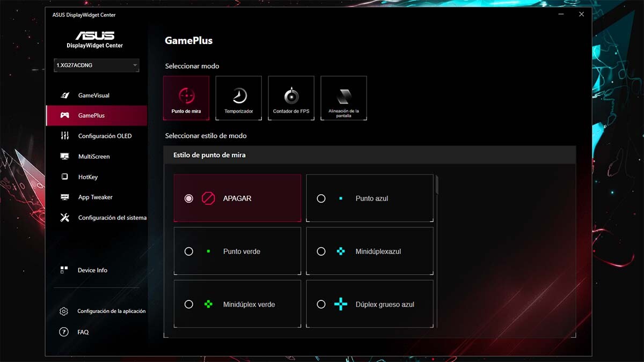Image resolution: width=644 pixels, height=362 pixels.
Task: Click the Device Info grid icon
Action: (64, 270)
